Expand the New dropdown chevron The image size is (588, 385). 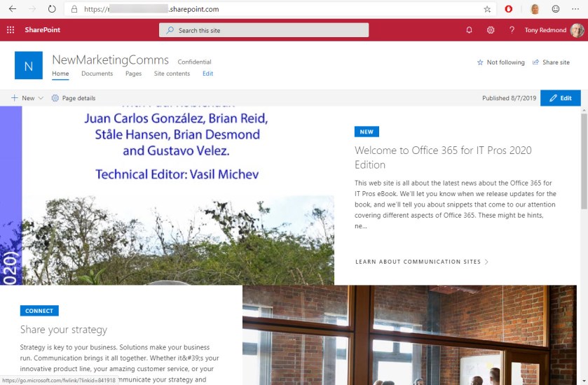(x=41, y=98)
